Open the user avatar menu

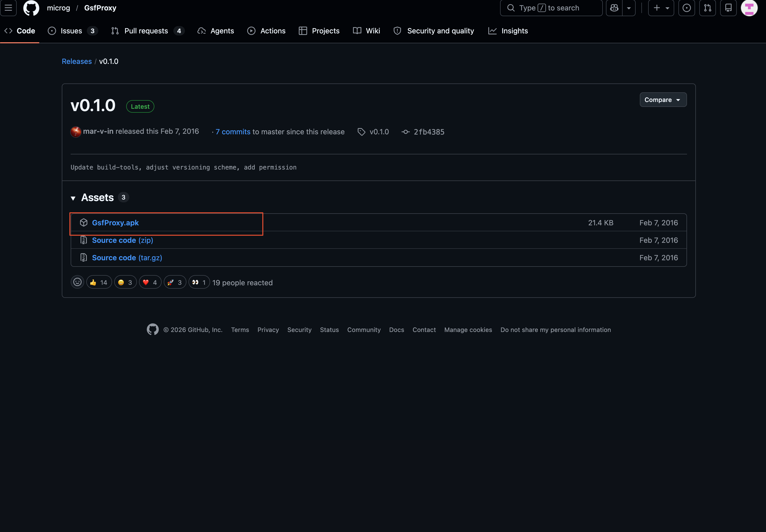pos(749,8)
